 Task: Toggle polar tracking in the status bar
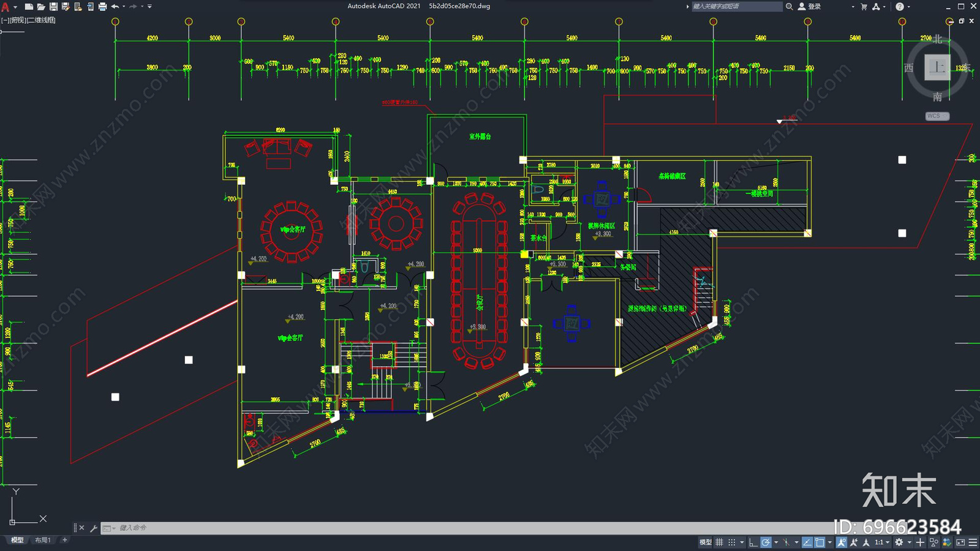(x=766, y=542)
